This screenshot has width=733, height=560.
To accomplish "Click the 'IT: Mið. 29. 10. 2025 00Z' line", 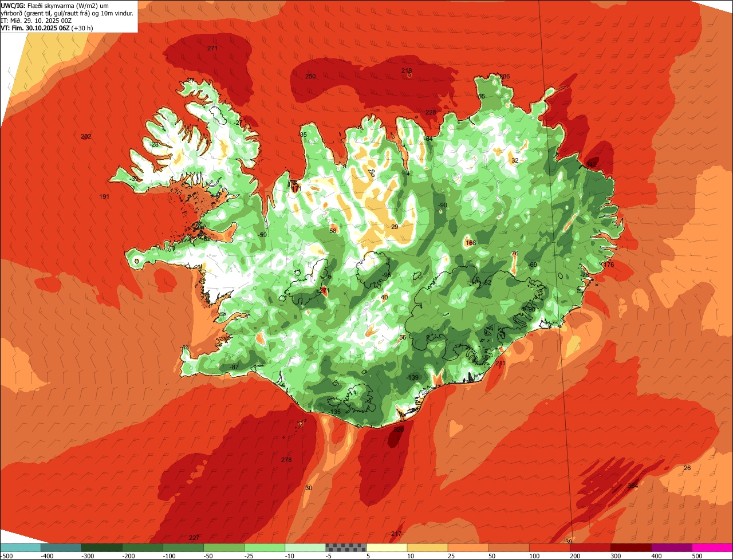I will point(37,20).
